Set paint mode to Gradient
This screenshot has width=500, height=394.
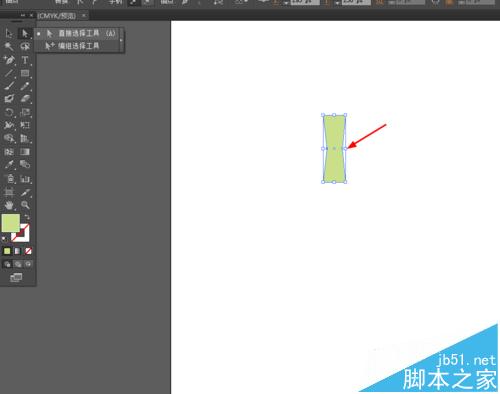click(x=18, y=251)
